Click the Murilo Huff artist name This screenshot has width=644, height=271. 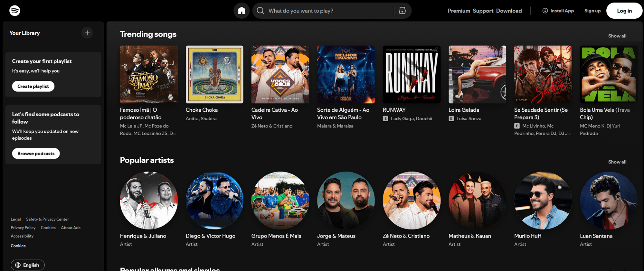527,236
